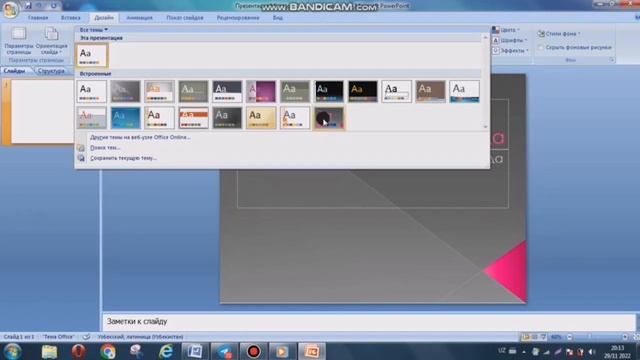This screenshot has height=360, width=640.
Task: Click 'Тема Office' theme name in status bar
Action: [59, 337]
